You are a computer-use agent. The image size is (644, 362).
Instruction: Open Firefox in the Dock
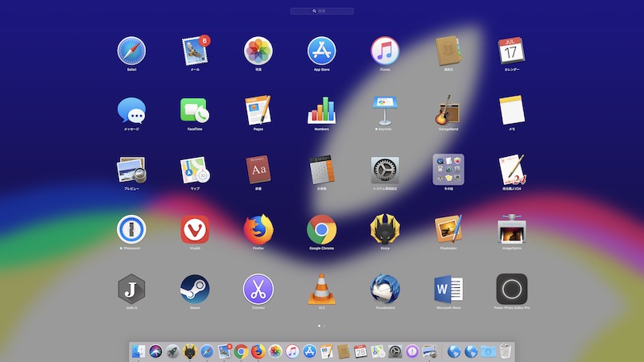click(258, 352)
